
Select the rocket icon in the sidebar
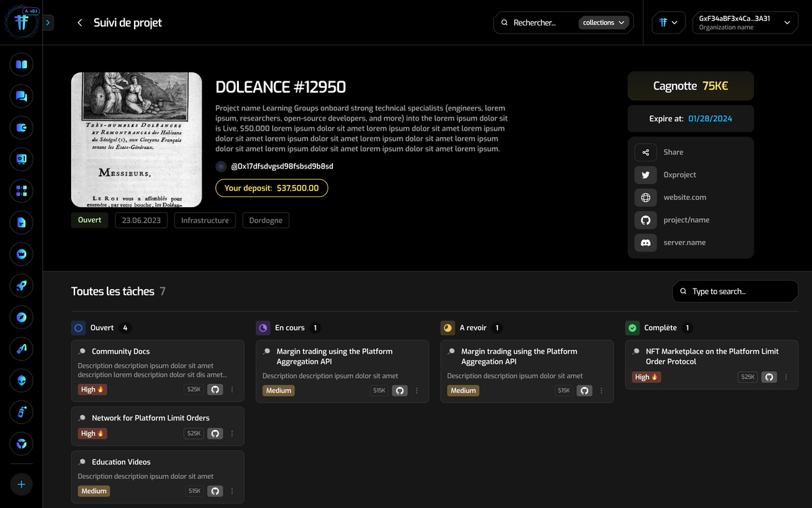22,286
